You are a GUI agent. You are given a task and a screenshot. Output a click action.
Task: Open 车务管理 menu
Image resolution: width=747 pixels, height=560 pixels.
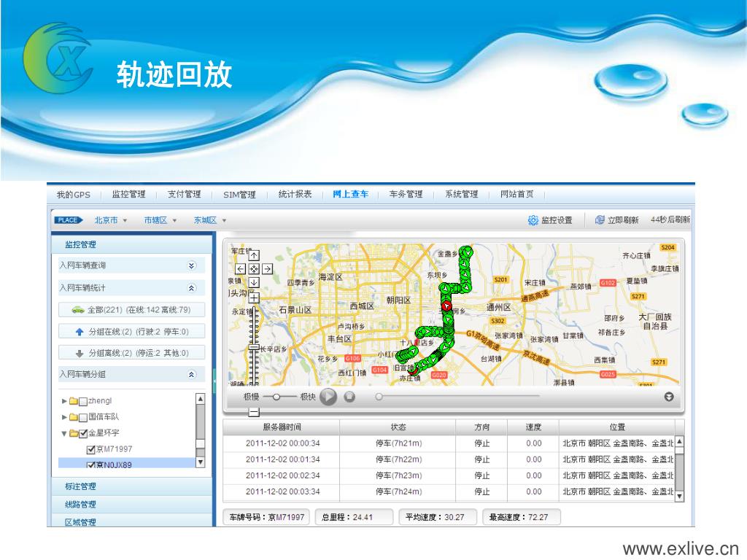[406, 194]
